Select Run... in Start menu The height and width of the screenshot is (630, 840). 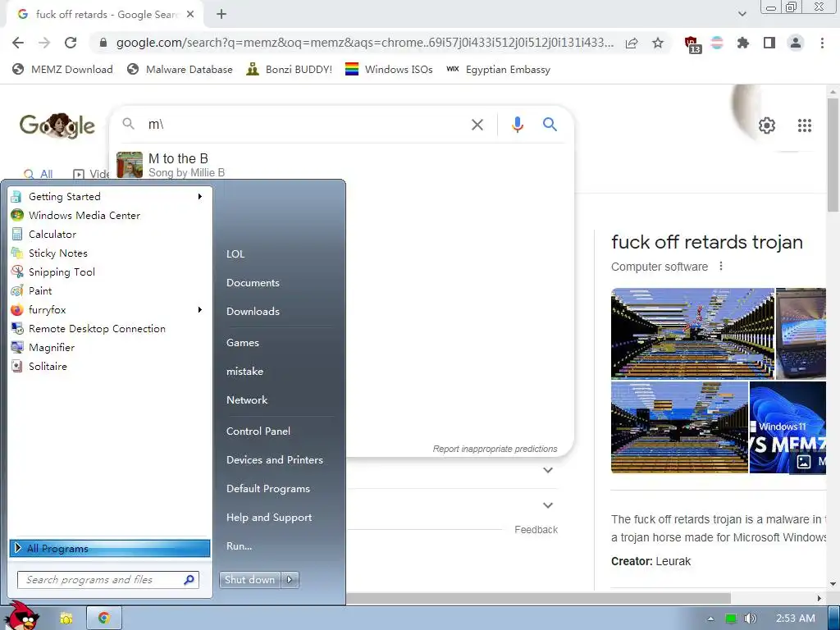(239, 546)
